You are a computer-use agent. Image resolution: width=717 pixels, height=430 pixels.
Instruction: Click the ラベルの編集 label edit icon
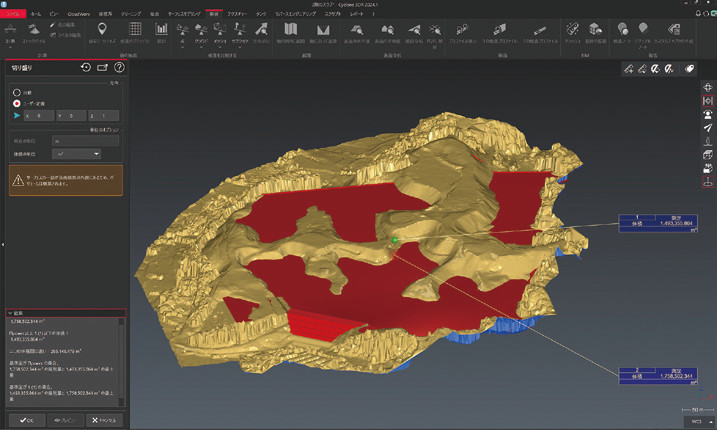(x=53, y=35)
